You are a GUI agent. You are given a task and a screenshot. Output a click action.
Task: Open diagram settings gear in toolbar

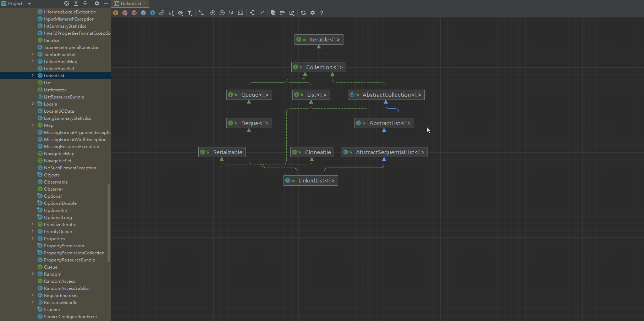click(313, 13)
